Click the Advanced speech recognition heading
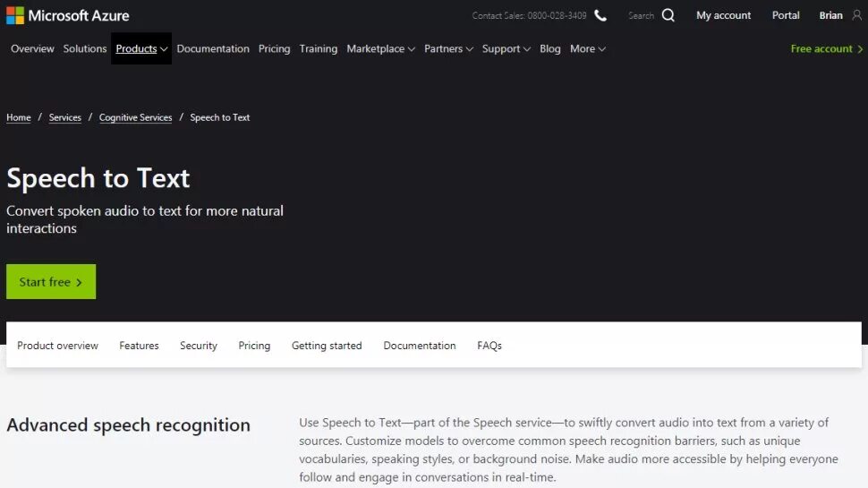The image size is (868, 488). [x=129, y=424]
